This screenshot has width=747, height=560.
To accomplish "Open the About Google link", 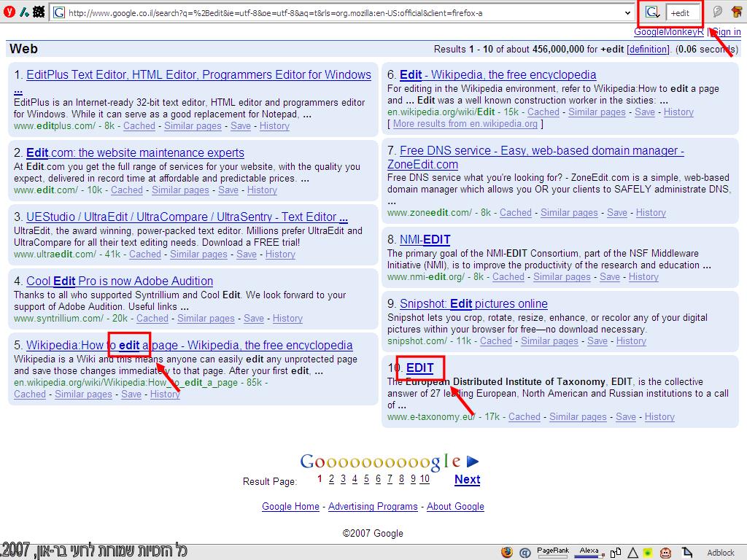I will click(455, 507).
